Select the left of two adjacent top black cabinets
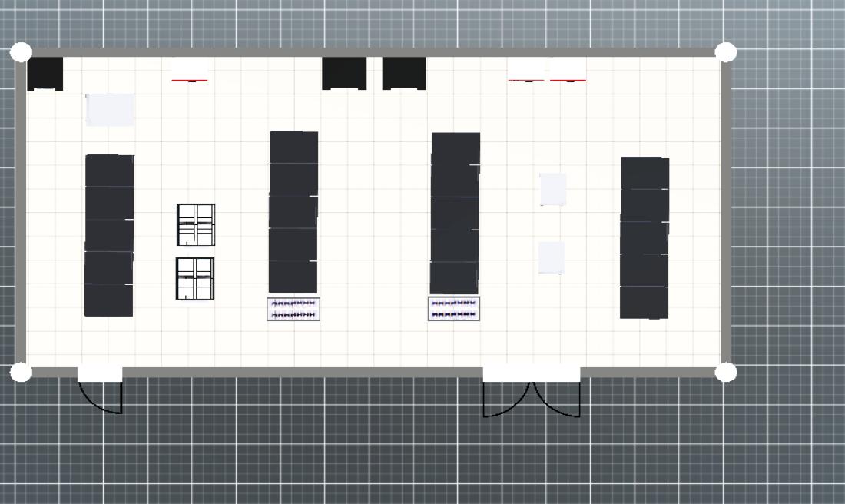Image resolution: width=845 pixels, height=504 pixels. pos(344,74)
